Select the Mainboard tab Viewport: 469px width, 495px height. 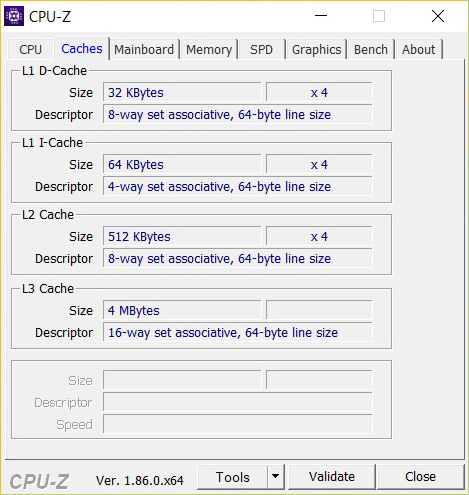(x=144, y=50)
